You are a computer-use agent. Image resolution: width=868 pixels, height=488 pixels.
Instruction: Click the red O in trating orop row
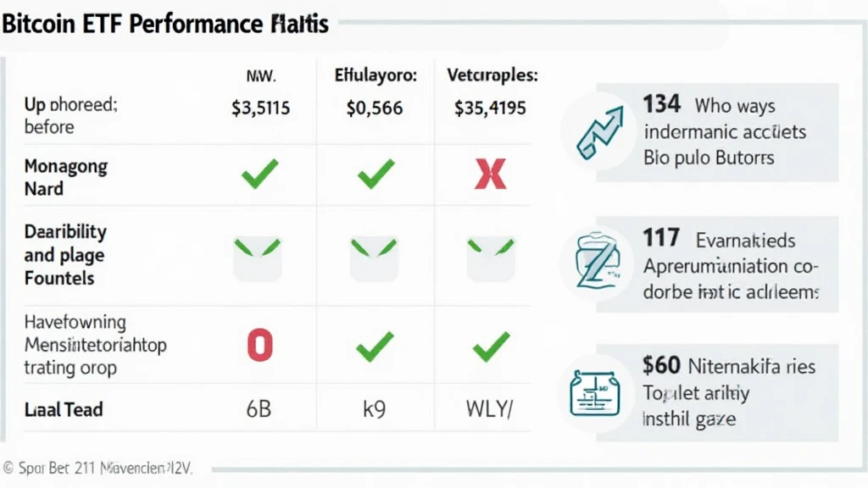[x=259, y=345]
